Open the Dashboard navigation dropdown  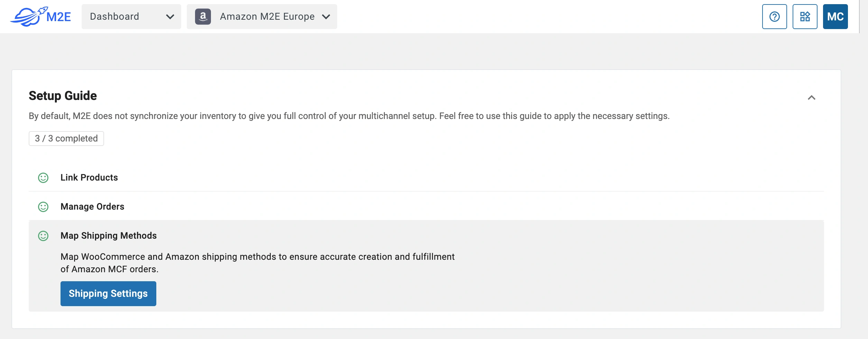[x=131, y=16]
